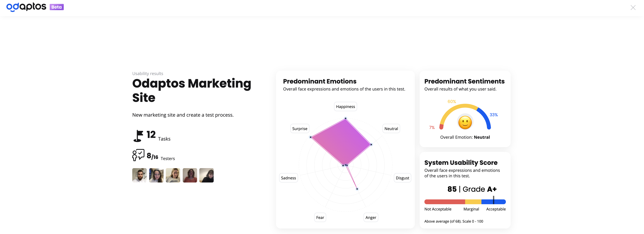Click the neutral smiley face emoji

point(465,123)
